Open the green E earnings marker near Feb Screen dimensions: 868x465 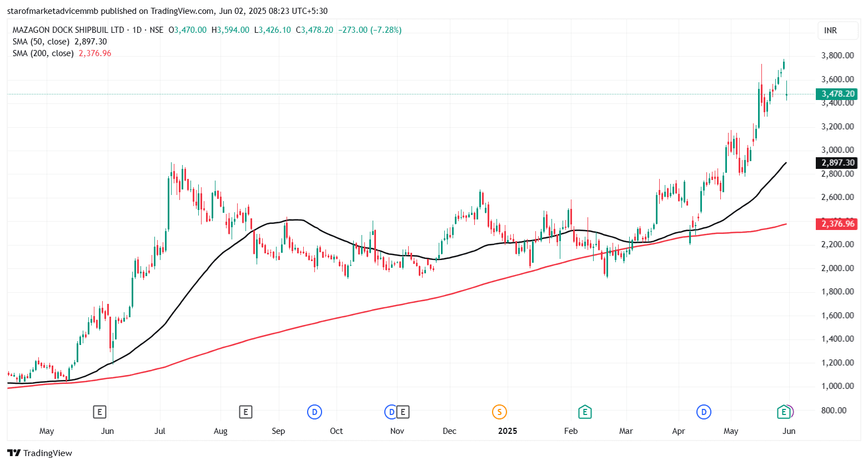[584, 412]
